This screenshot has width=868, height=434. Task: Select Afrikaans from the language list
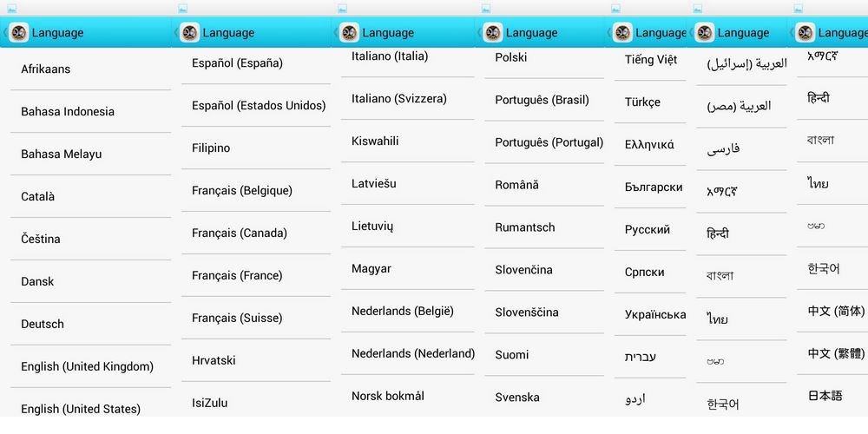click(x=90, y=69)
